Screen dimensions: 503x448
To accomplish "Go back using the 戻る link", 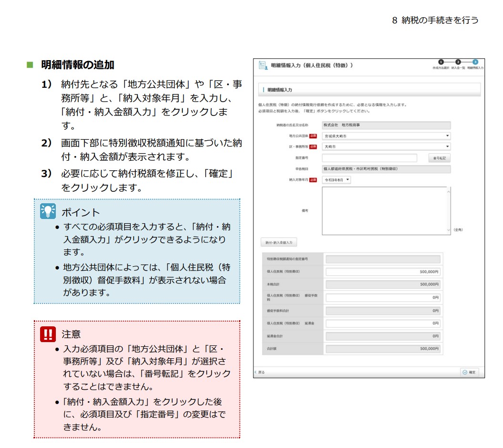I will pos(260,372).
